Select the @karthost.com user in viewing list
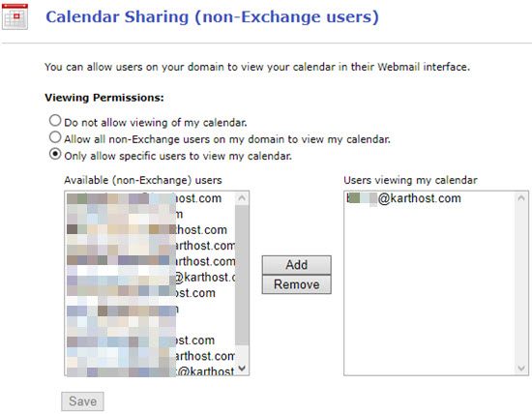This screenshot has height=414, width=532. (403, 198)
